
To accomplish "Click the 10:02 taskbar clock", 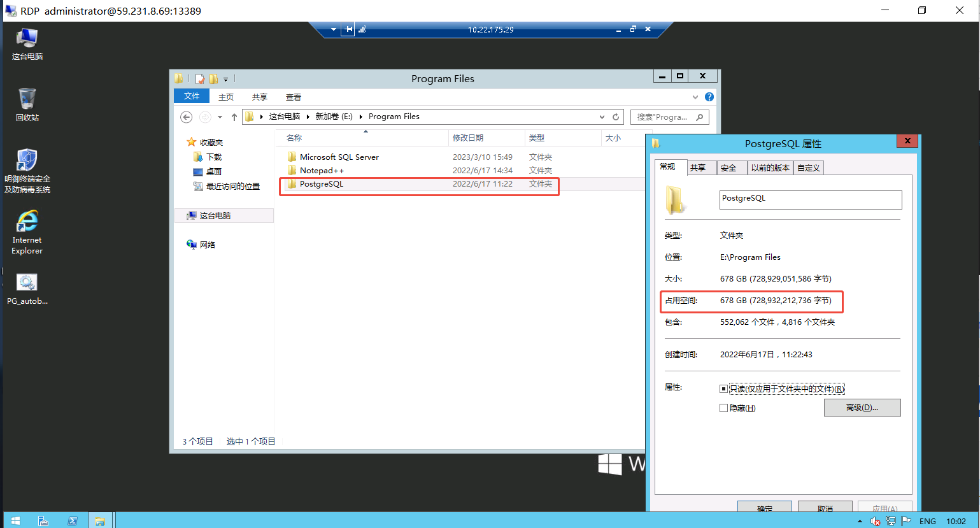I will pyautogui.click(x=956, y=521).
